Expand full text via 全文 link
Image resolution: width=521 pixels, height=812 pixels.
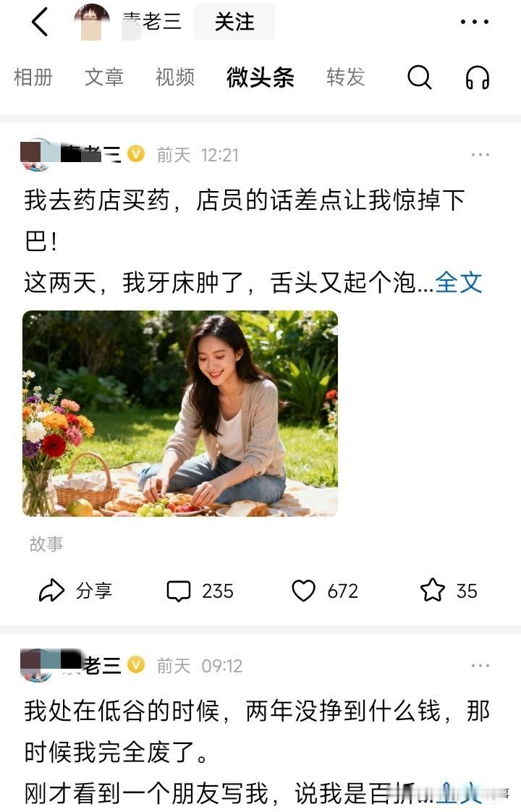point(458,283)
